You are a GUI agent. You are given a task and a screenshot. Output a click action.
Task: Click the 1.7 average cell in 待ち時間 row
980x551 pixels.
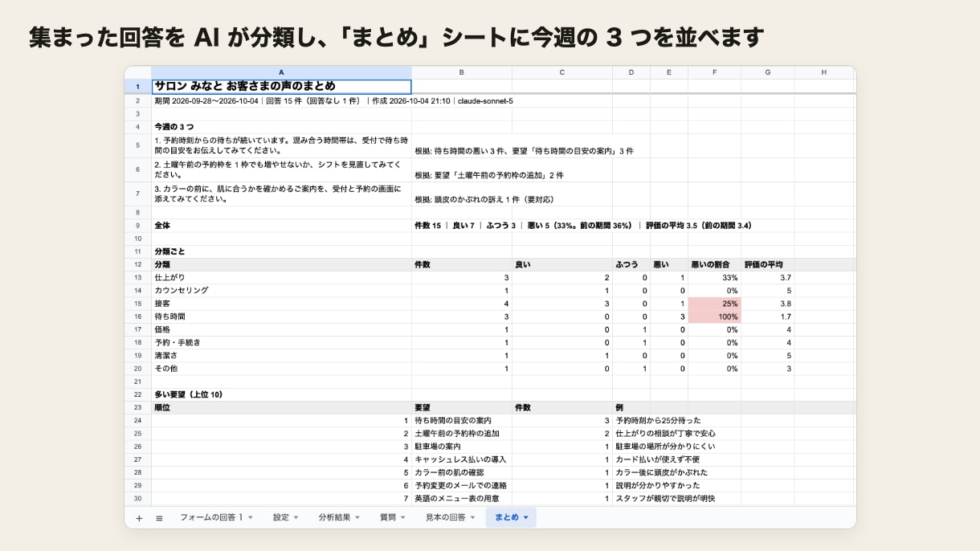click(x=767, y=316)
